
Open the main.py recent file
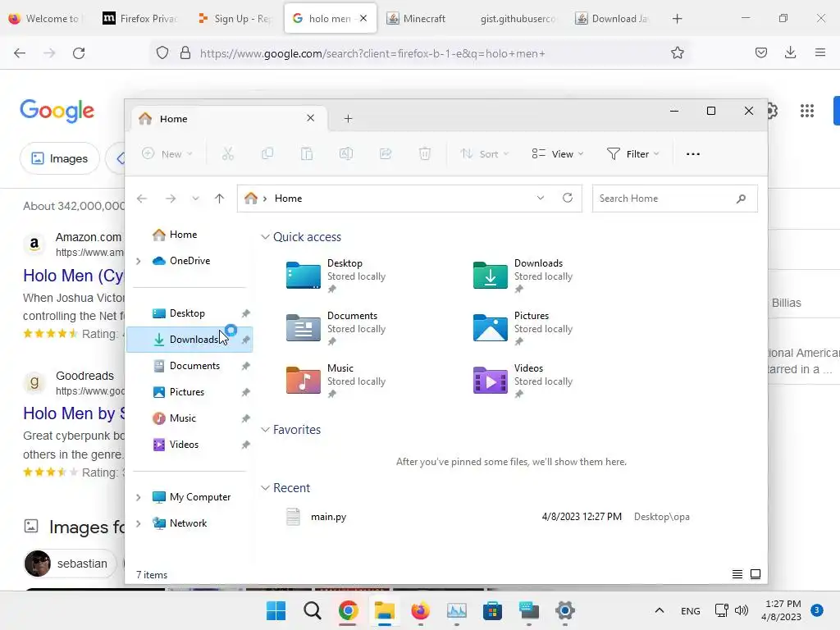coord(328,517)
